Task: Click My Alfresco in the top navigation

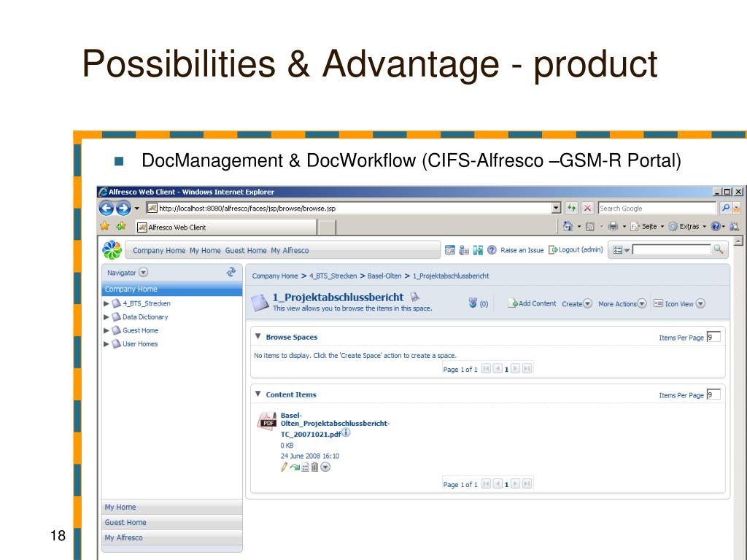Action: click(x=290, y=251)
